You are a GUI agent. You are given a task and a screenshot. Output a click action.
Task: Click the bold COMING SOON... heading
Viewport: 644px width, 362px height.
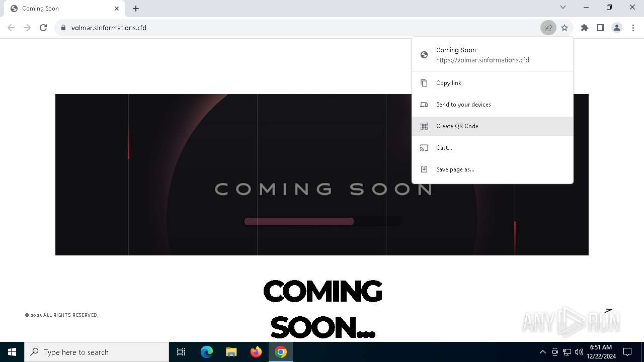tap(323, 309)
